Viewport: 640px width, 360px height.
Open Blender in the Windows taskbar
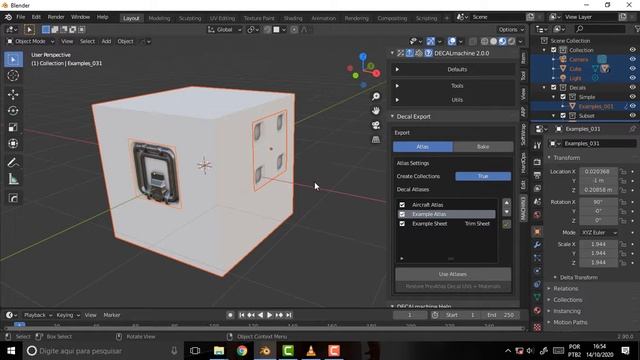coord(265,351)
